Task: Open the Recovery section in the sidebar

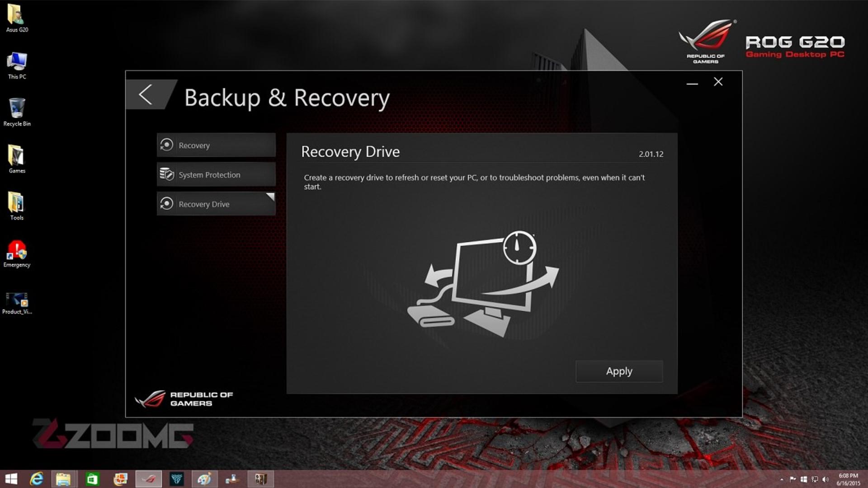Action: [216, 145]
